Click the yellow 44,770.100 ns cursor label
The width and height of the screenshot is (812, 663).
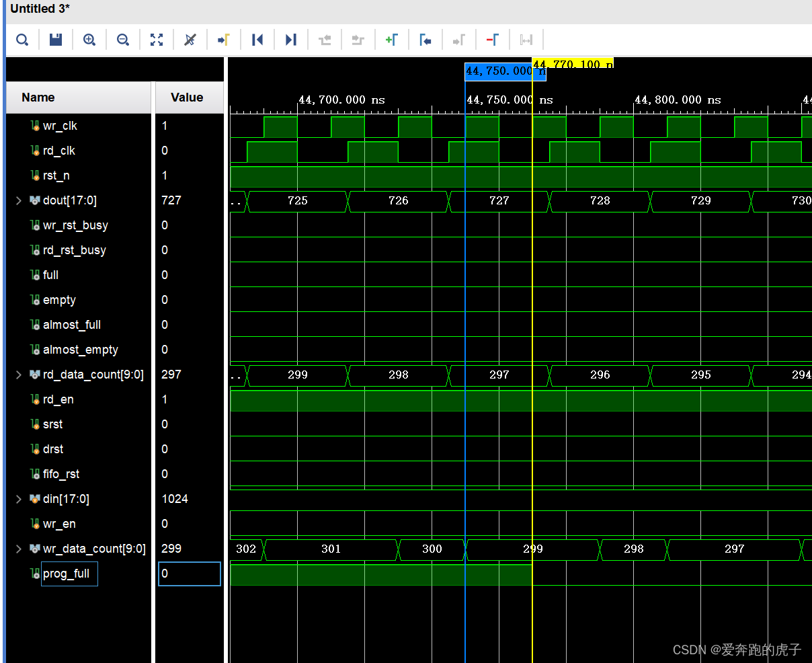pyautogui.click(x=573, y=63)
